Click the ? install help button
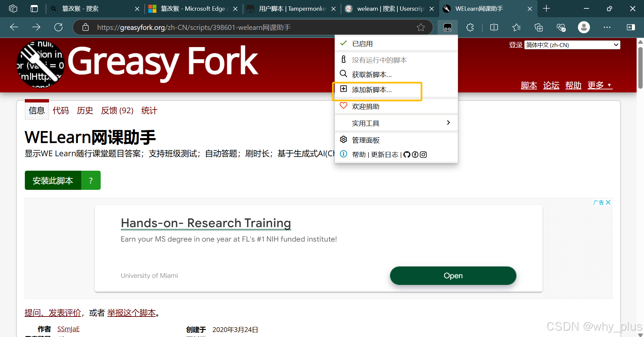This screenshot has width=644, height=337. pos(91,180)
